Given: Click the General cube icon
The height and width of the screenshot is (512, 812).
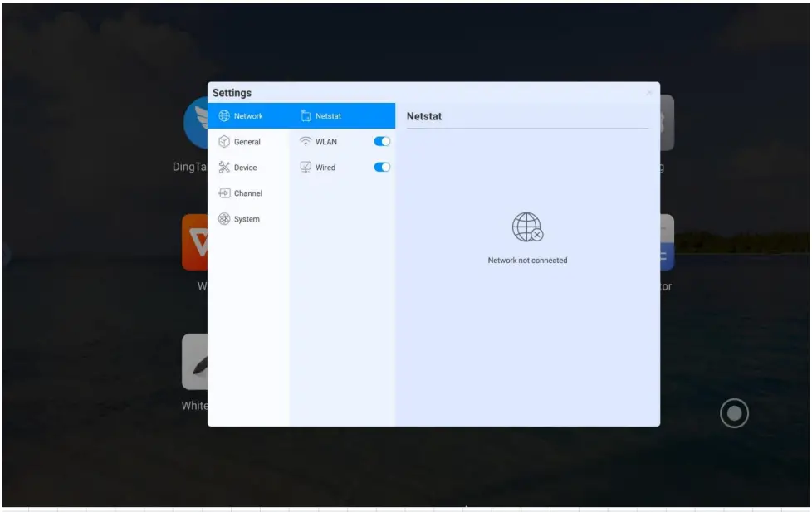Looking at the screenshot, I should [x=223, y=141].
